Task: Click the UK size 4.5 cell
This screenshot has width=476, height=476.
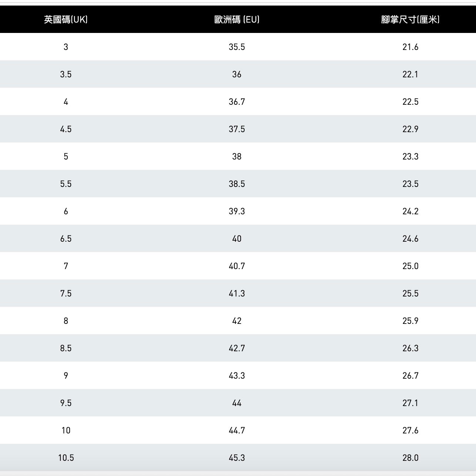Action: point(66,129)
